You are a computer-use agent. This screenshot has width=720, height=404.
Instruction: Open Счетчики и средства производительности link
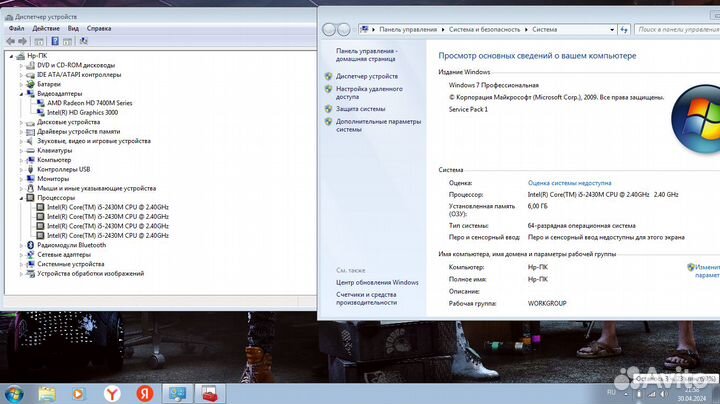point(366,298)
